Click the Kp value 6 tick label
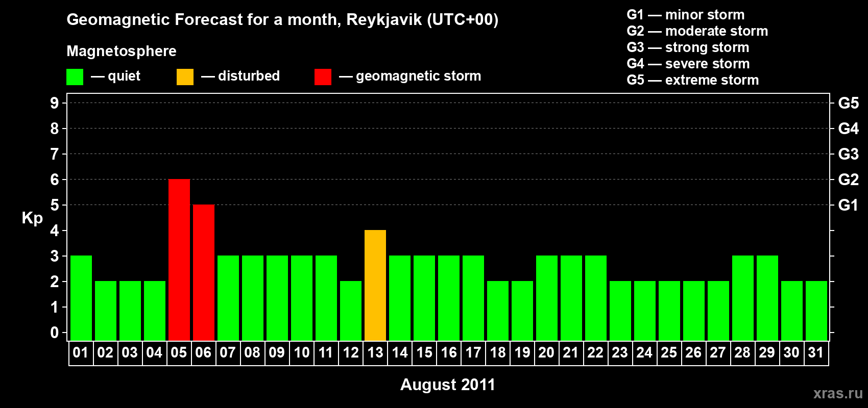The width and height of the screenshot is (868, 408). [55, 180]
